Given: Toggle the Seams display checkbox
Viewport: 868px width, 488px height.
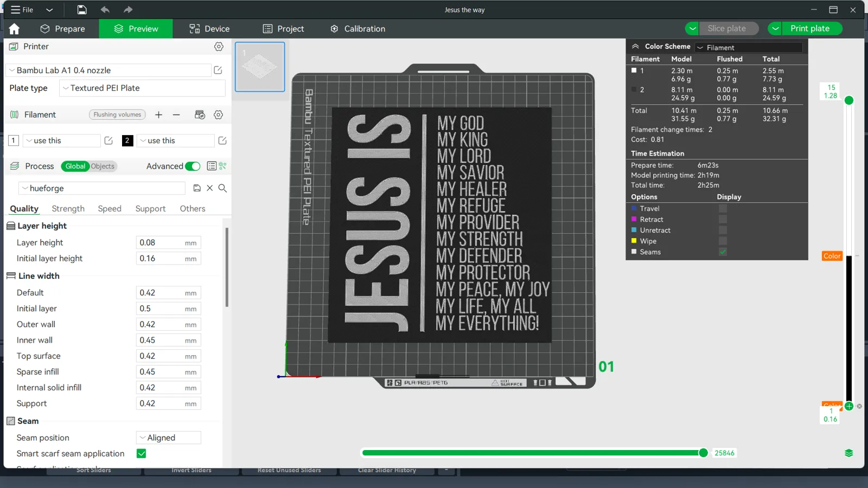Looking at the screenshot, I should pyautogui.click(x=723, y=252).
